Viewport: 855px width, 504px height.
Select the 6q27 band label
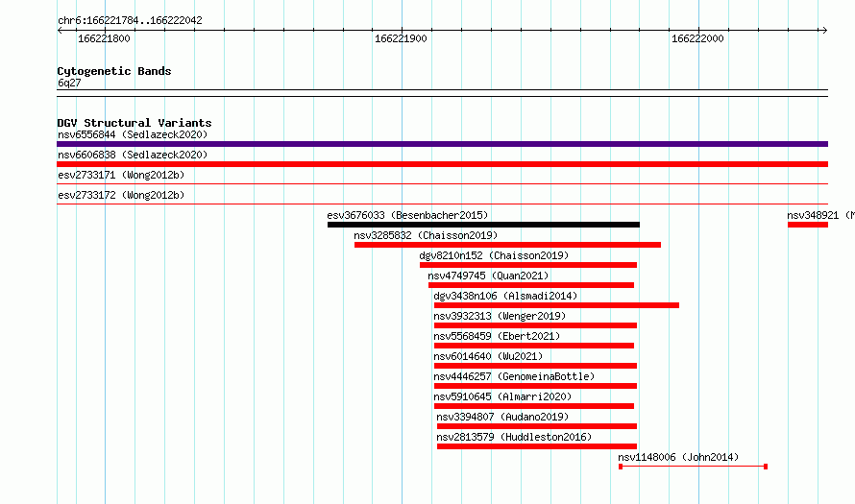[x=69, y=83]
